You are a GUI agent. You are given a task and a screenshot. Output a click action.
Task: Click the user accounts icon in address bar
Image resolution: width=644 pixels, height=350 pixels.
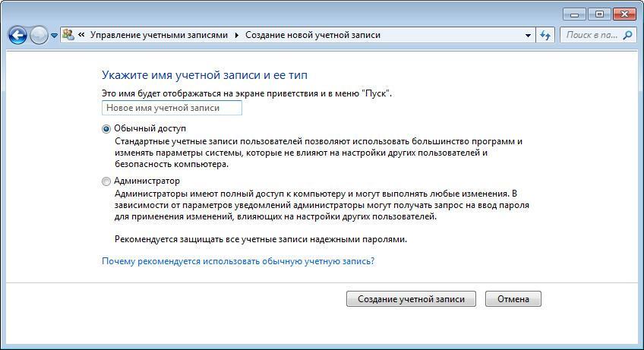[x=68, y=35]
